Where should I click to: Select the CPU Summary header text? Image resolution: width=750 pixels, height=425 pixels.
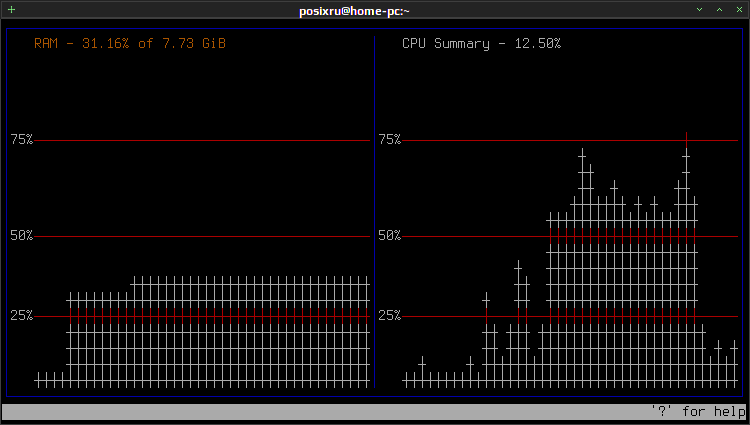[x=481, y=44]
